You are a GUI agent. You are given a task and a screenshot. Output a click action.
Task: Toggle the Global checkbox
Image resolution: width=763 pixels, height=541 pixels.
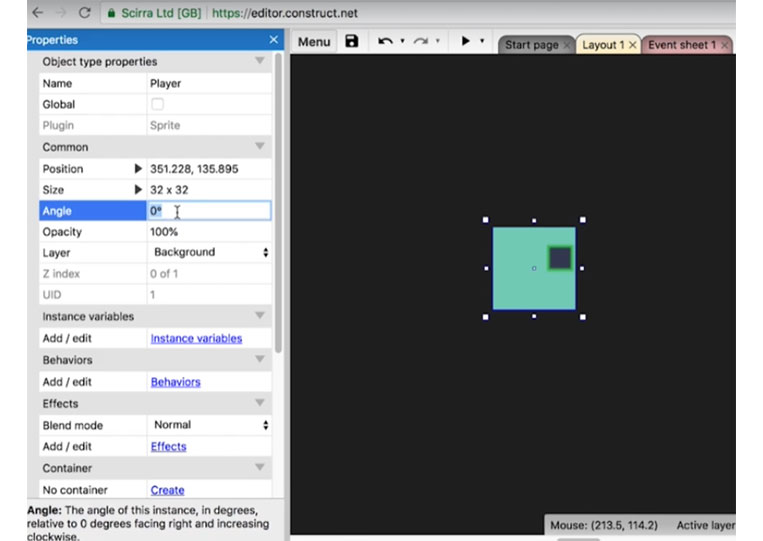click(x=157, y=104)
